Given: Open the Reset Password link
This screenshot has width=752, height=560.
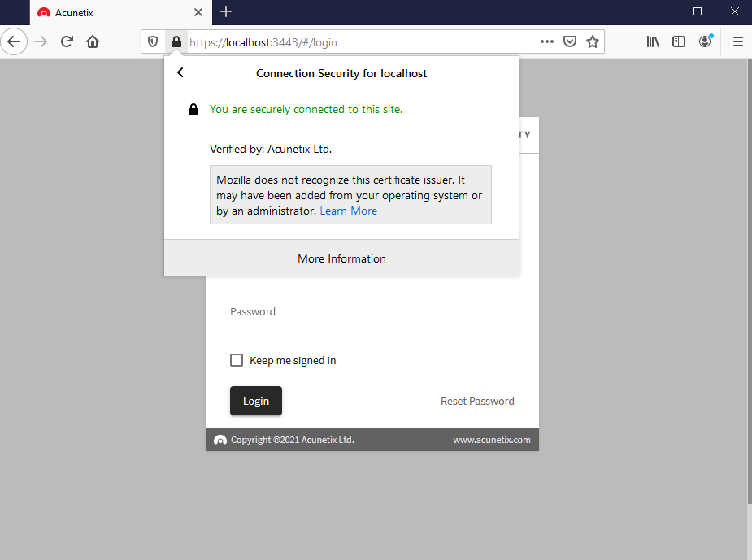Looking at the screenshot, I should coord(477,402).
